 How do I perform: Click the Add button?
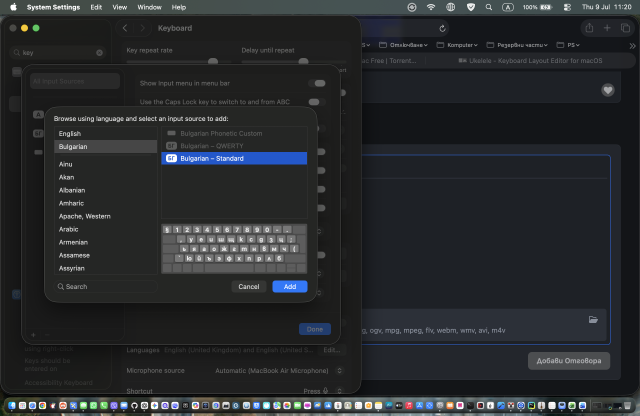coord(290,287)
